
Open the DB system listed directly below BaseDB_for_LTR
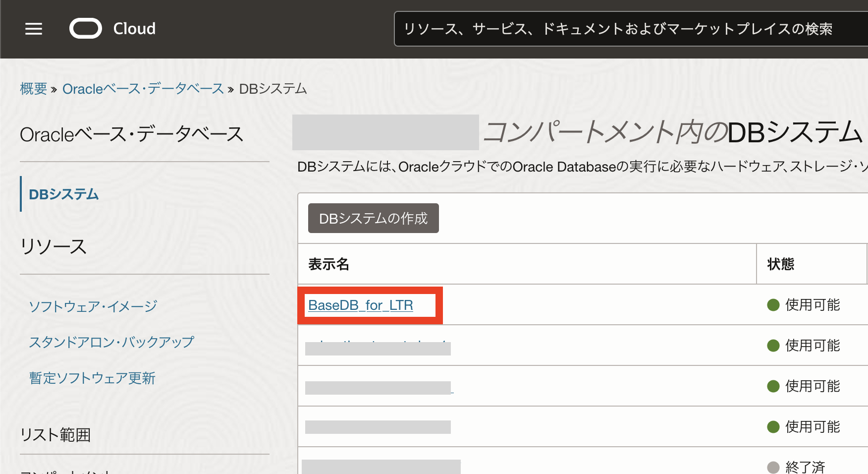point(378,346)
